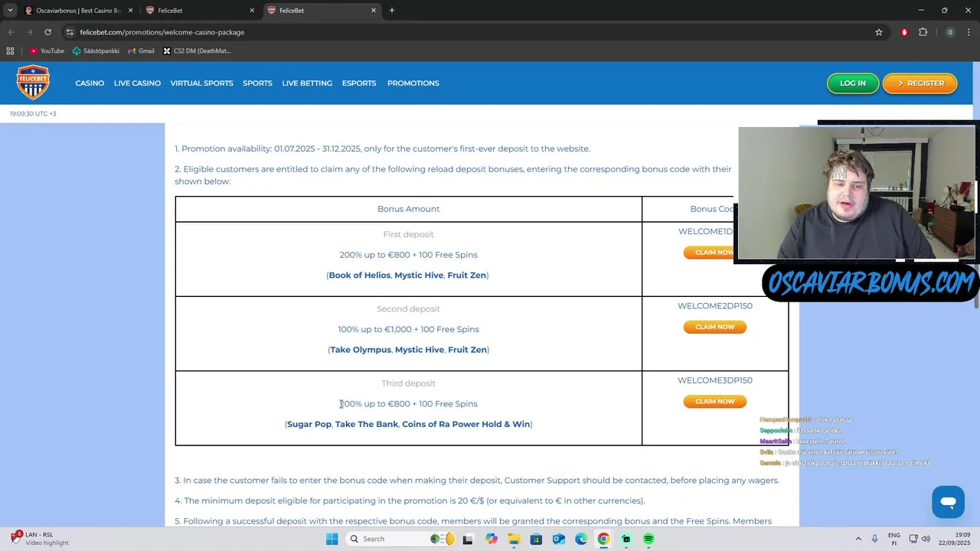Screen dimensions: 980x551
Task: Open the LAN - RSL video highlight widget
Action: coord(38,539)
